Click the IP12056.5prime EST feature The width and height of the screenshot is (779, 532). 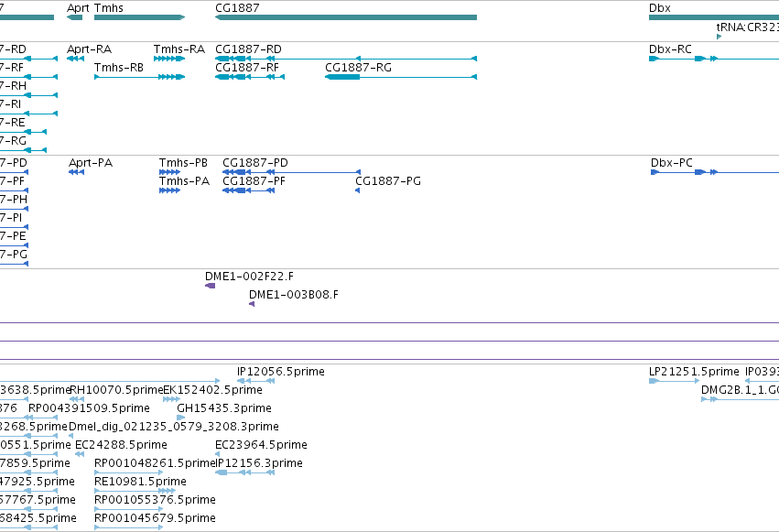tap(256, 381)
